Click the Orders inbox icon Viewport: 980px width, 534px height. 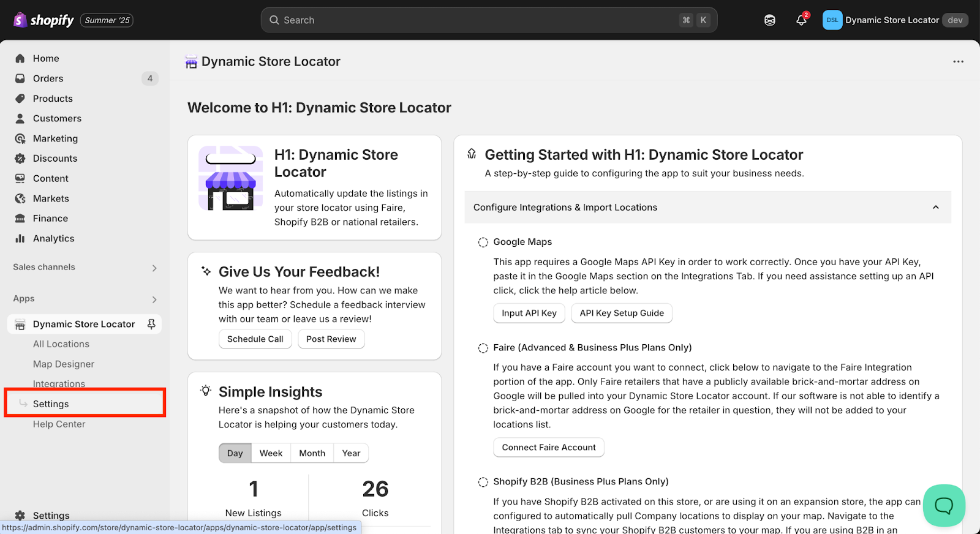click(20, 78)
